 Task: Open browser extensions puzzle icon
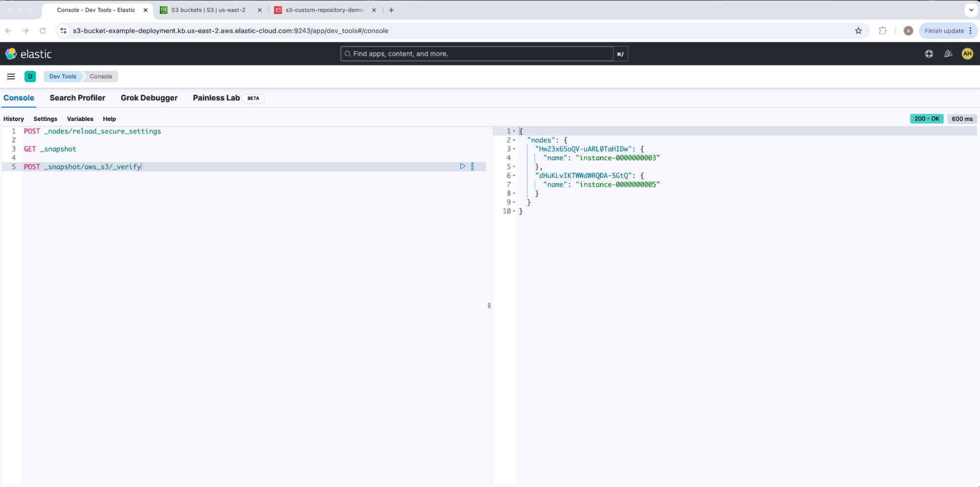coord(882,31)
